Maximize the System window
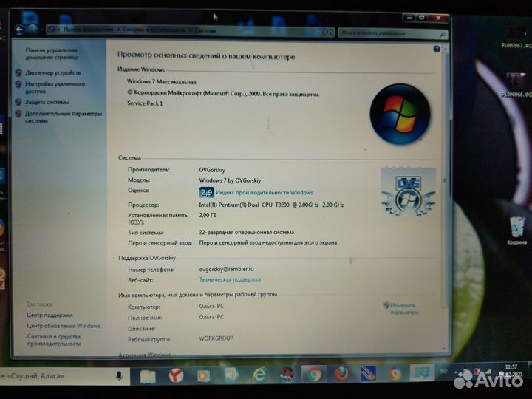Screen dimensions: 532x399 point(422,18)
